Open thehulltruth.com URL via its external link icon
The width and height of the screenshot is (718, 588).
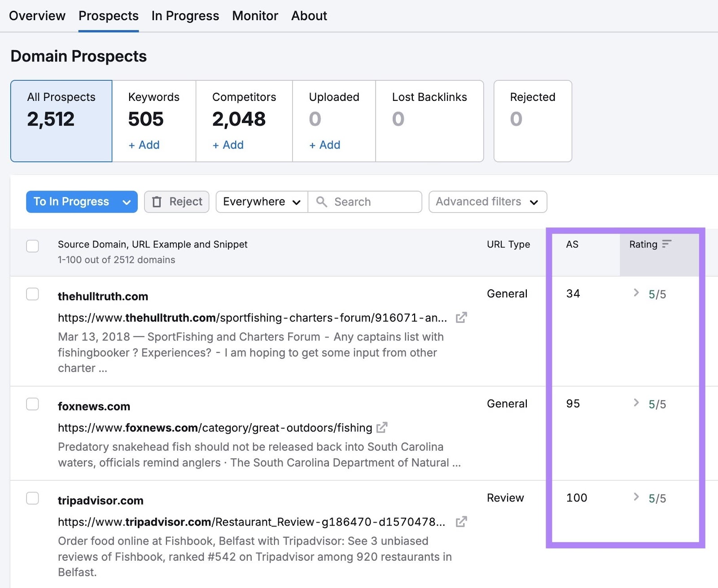point(461,318)
